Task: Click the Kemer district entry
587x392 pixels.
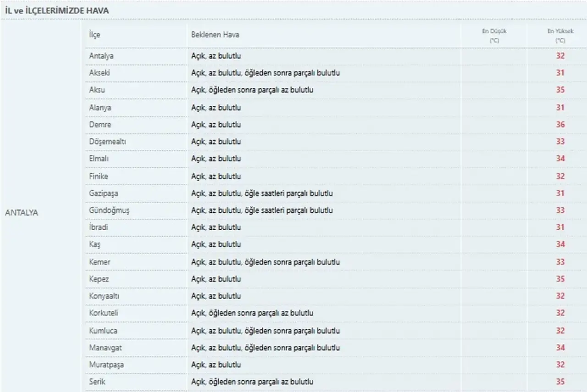Action: click(x=100, y=262)
